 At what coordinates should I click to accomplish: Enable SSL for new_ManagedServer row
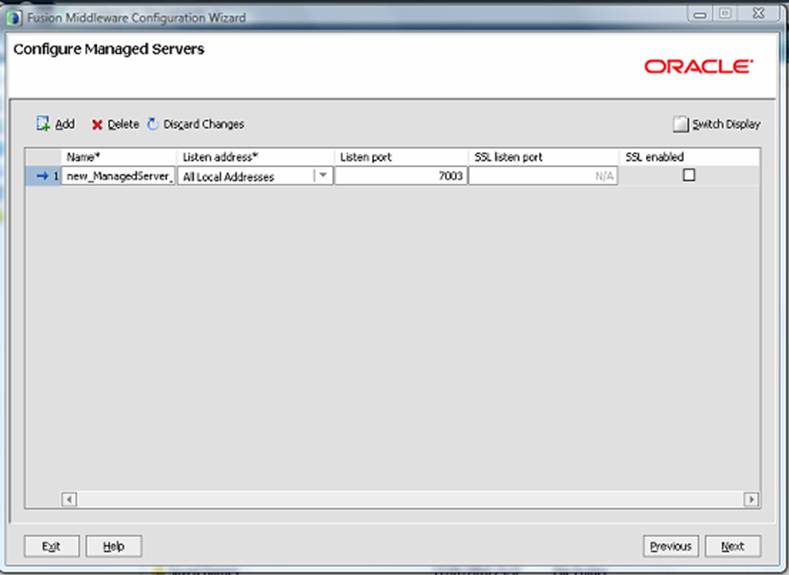(x=689, y=175)
